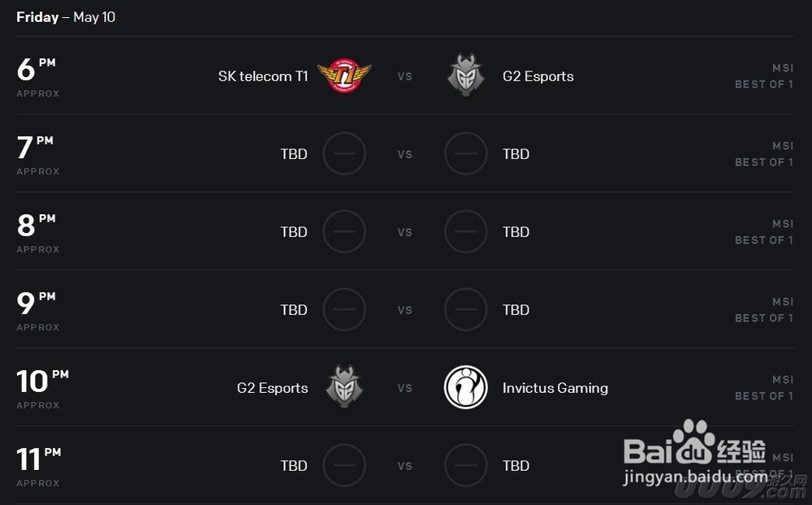Click G2 Esports logo in 10 PM match
Image resolution: width=812 pixels, height=505 pixels.
click(x=344, y=387)
